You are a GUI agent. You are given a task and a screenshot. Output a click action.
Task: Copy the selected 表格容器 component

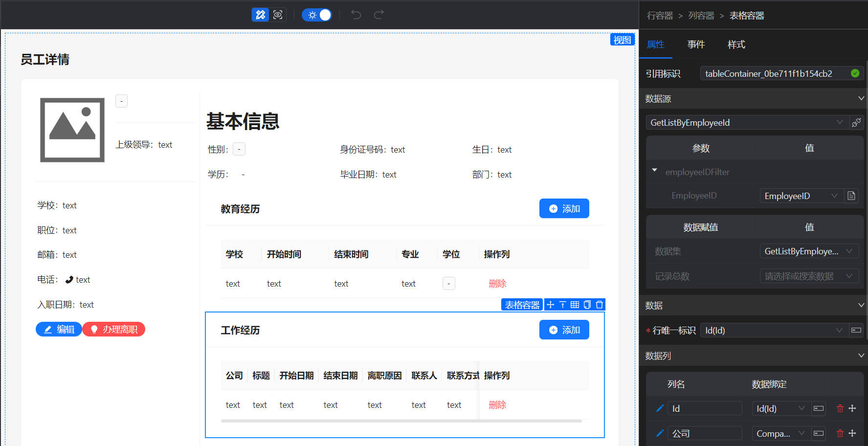tap(587, 305)
